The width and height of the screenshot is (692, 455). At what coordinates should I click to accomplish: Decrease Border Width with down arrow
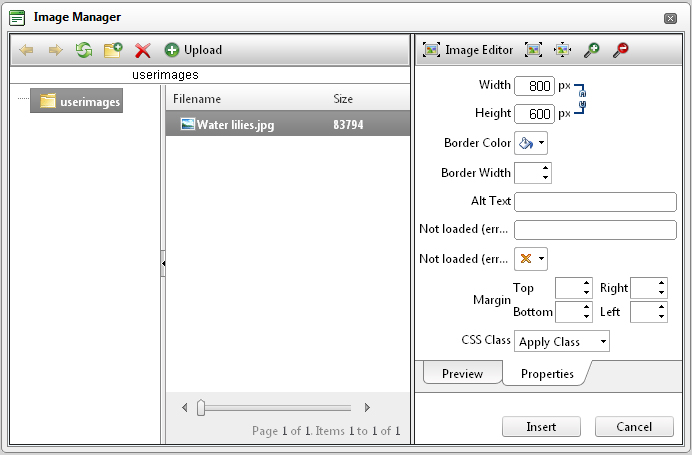coord(546,177)
